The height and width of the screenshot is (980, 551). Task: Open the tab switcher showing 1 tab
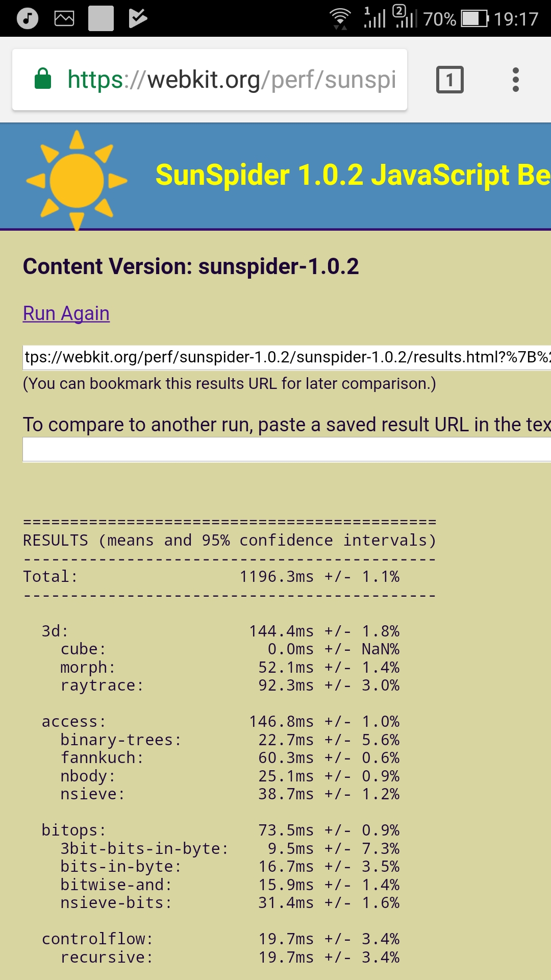coord(449,80)
